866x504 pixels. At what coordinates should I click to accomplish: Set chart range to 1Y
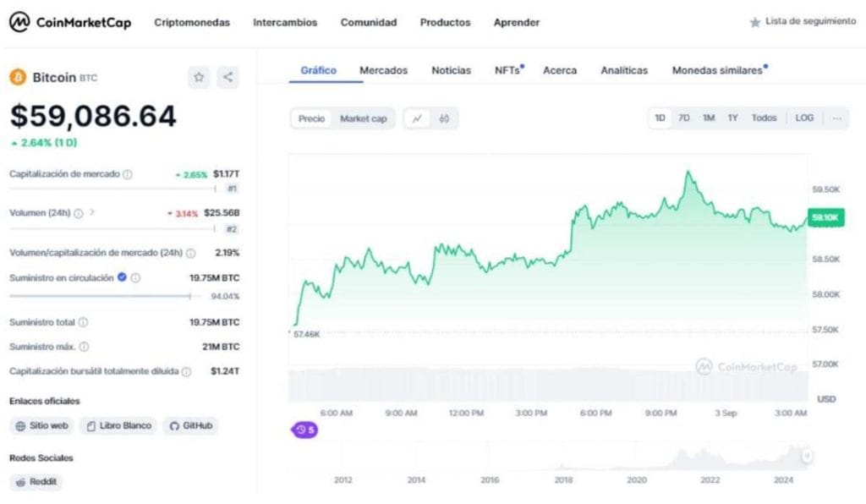[x=733, y=118]
